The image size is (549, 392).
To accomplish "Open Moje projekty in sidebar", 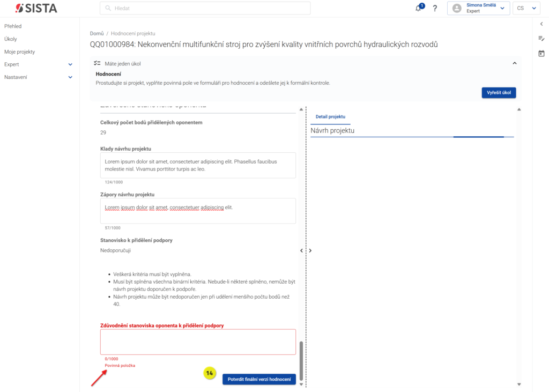I will [20, 52].
